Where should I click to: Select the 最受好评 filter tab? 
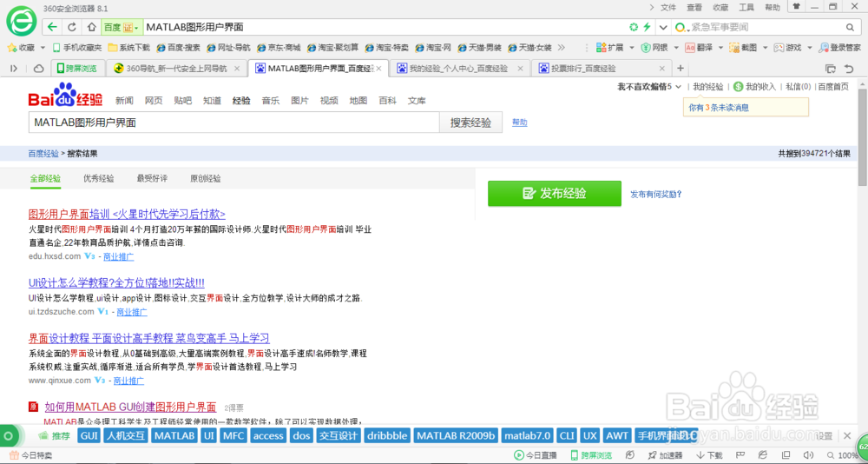point(152,178)
